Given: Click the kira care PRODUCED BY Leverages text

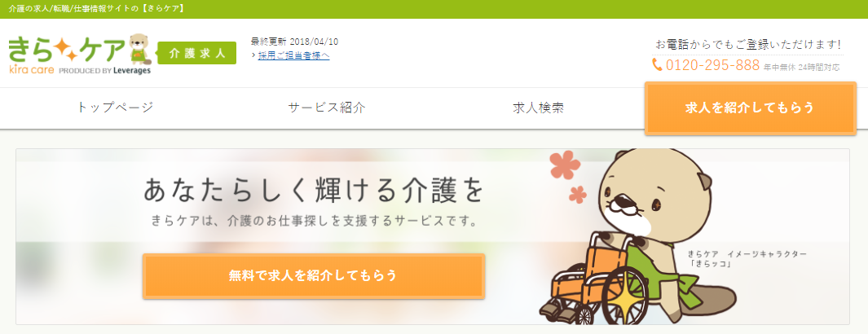Looking at the screenshot, I should pos(80,70).
